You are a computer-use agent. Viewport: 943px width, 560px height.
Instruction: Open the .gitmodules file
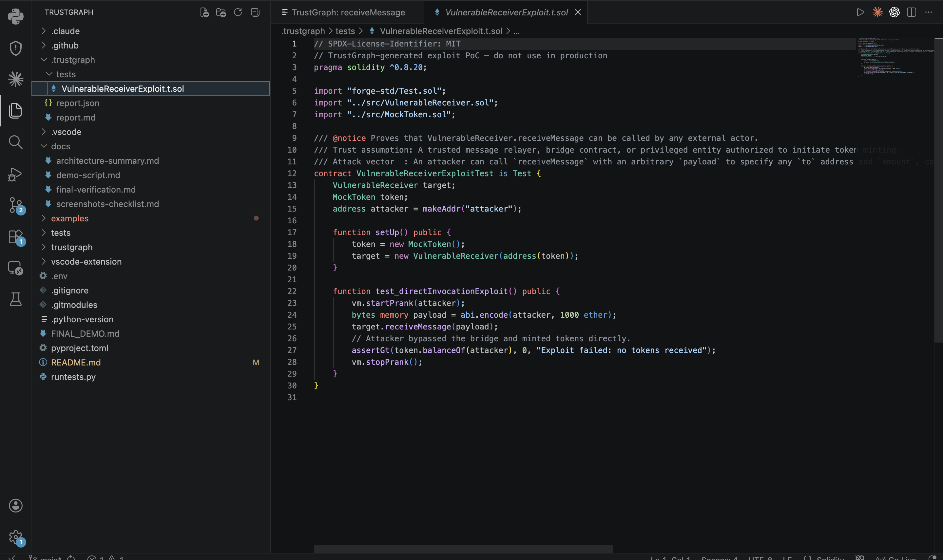[x=151, y=305]
